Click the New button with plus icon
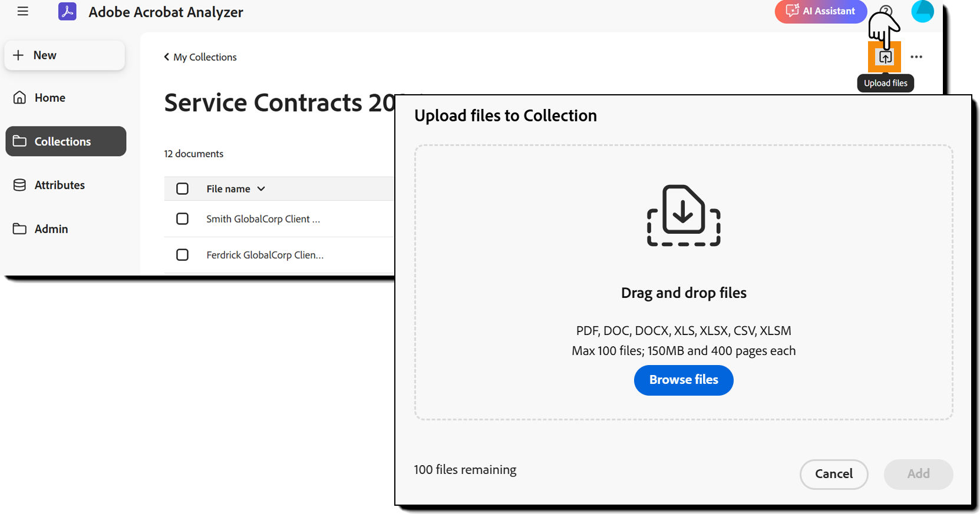The width and height of the screenshot is (980, 514). pos(64,55)
